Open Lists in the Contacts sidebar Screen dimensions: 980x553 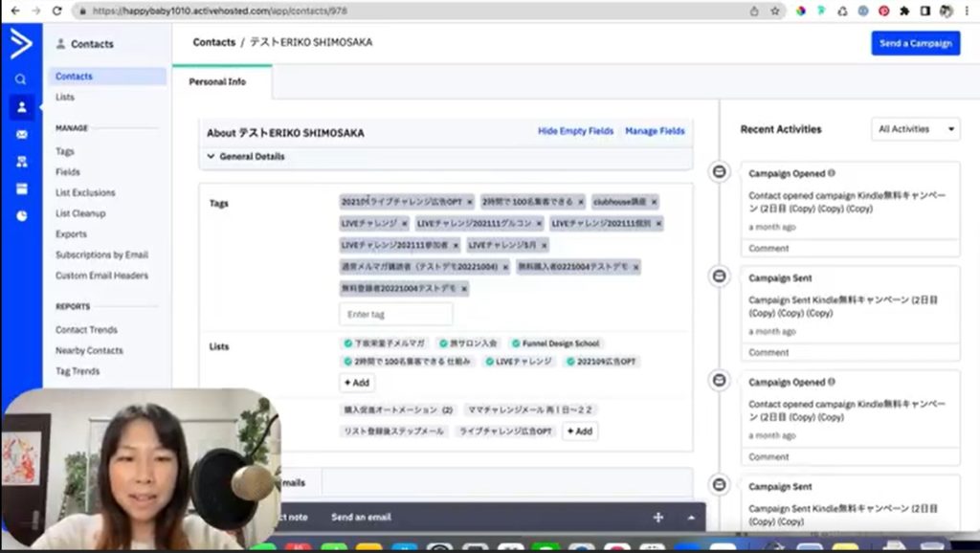point(64,98)
